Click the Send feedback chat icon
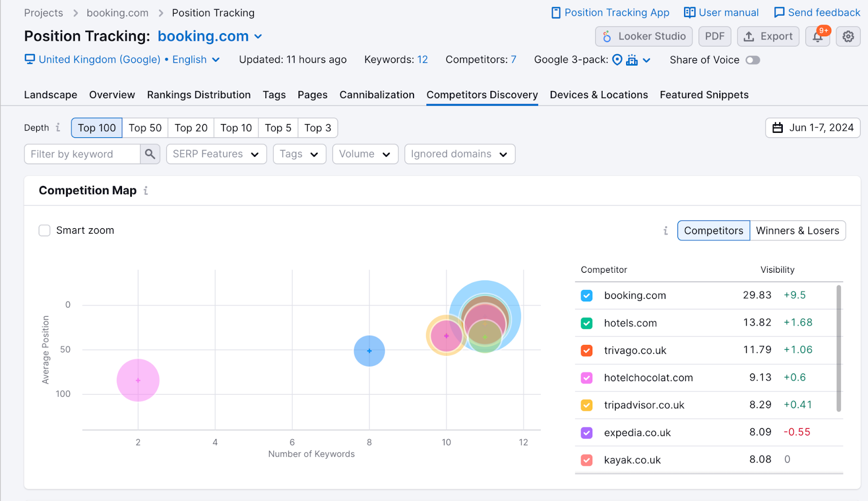This screenshot has width=868, height=501. click(779, 12)
